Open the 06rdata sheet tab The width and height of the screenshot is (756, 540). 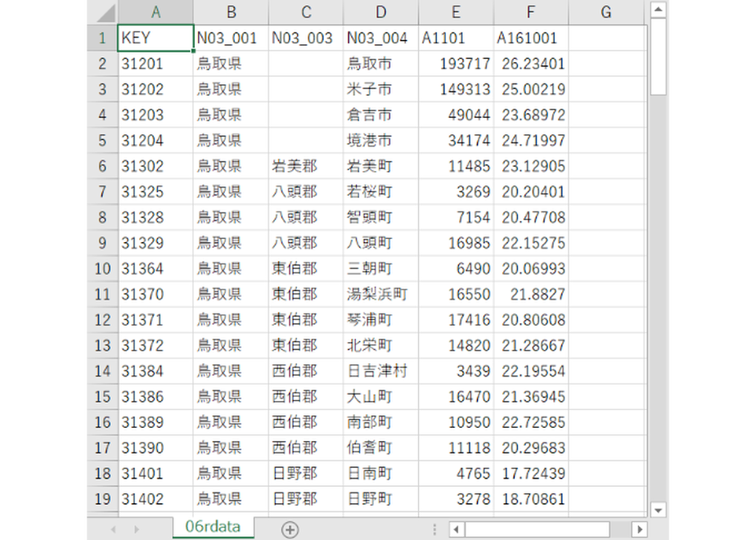click(x=213, y=527)
